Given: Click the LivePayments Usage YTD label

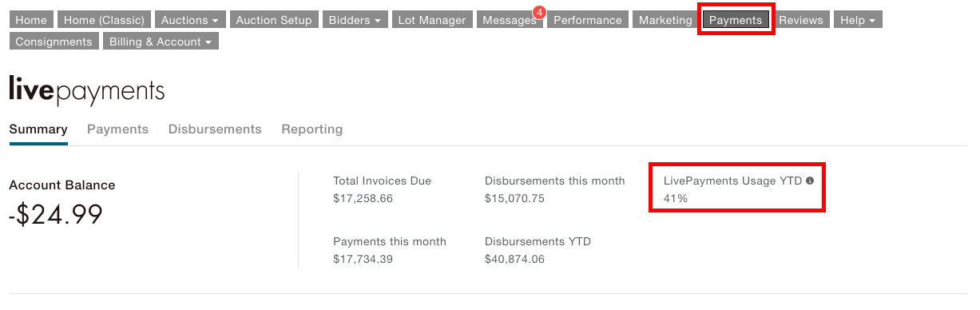Looking at the screenshot, I should click(x=732, y=181).
